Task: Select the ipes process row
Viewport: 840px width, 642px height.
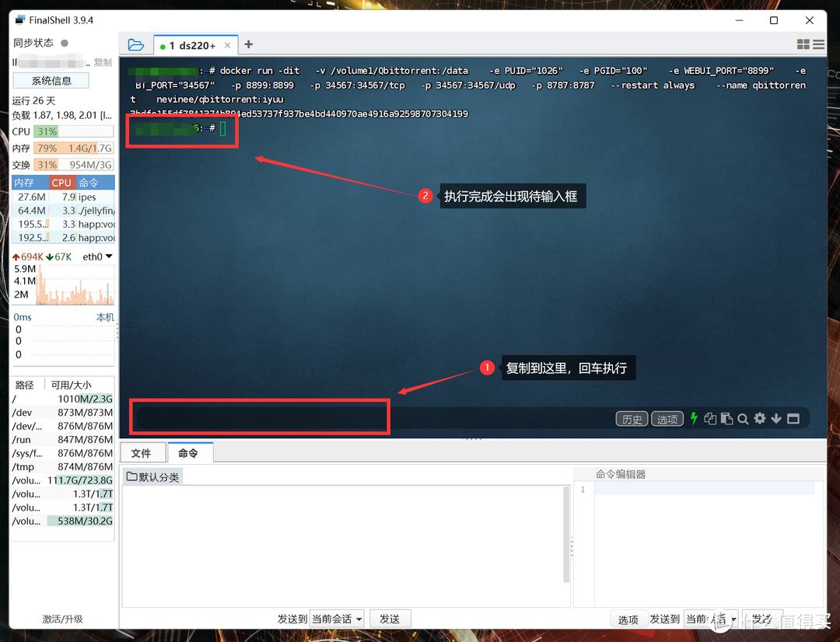Action: click(63, 197)
